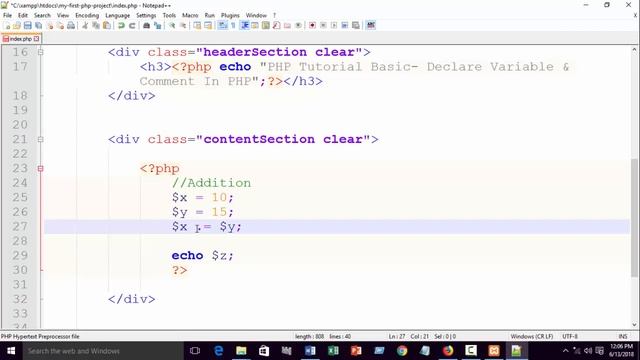Collapse the PHP block fold at line 23
The image size is (640, 360).
coord(40,169)
